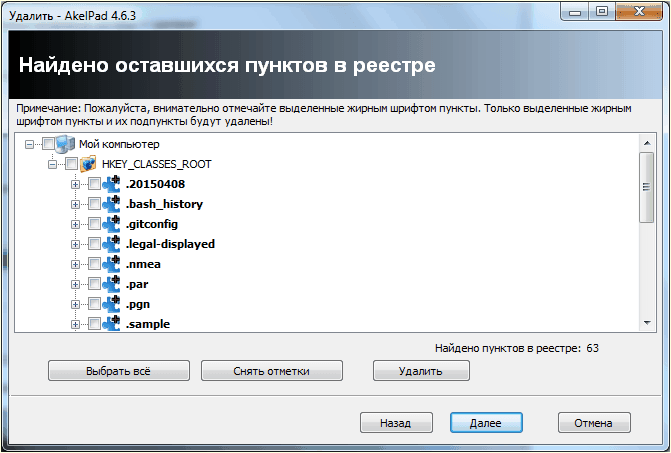
Task: Enable the .gitconfig checkbox
Action: click(94, 224)
